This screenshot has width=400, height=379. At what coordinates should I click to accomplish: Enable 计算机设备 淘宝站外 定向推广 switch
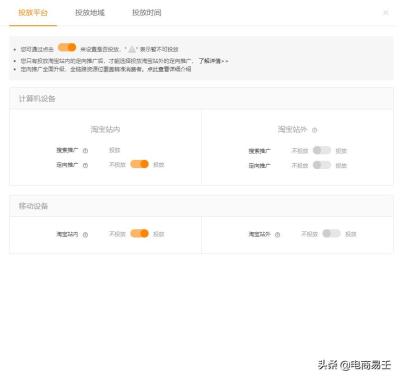point(322,165)
